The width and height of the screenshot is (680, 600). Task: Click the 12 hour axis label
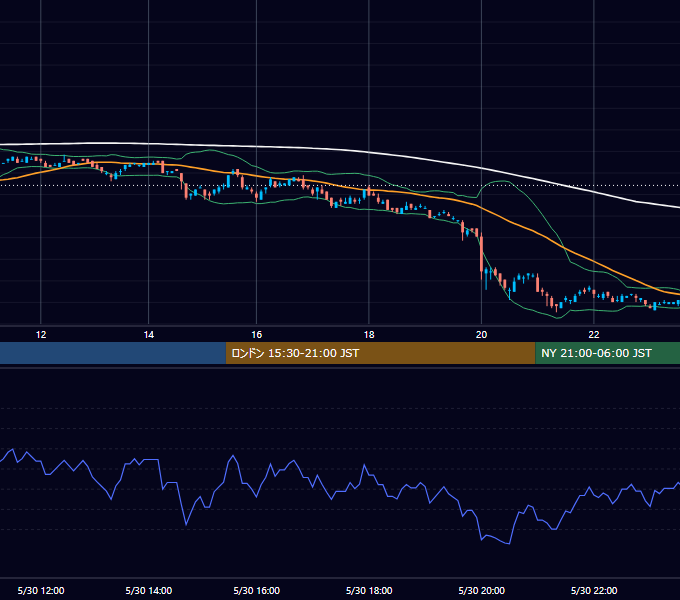(41, 335)
